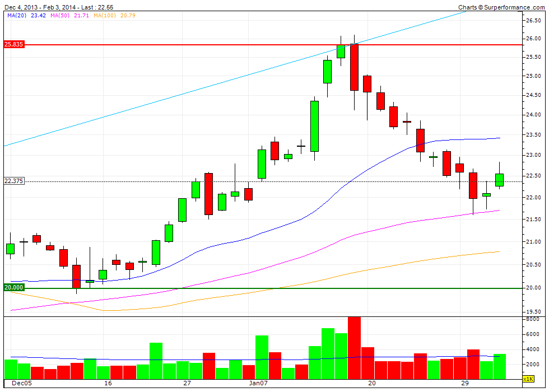Click the 20.79 MA(100) value
Image resolution: width=549 pixels, height=392 pixels.
click(x=128, y=16)
